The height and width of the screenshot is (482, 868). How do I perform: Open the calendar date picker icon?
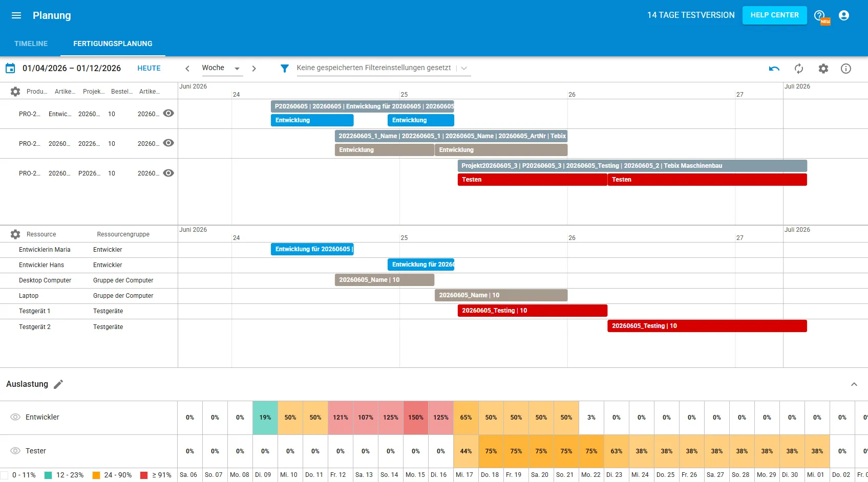(10, 68)
